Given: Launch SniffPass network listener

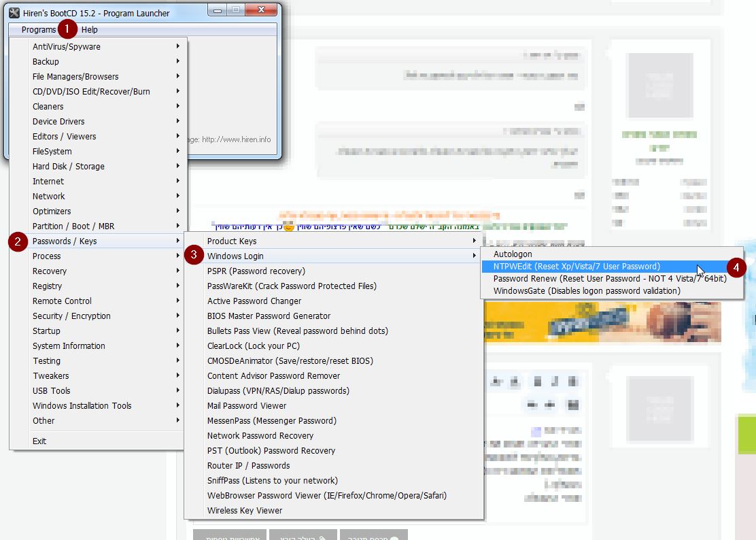Looking at the screenshot, I should point(334,479).
